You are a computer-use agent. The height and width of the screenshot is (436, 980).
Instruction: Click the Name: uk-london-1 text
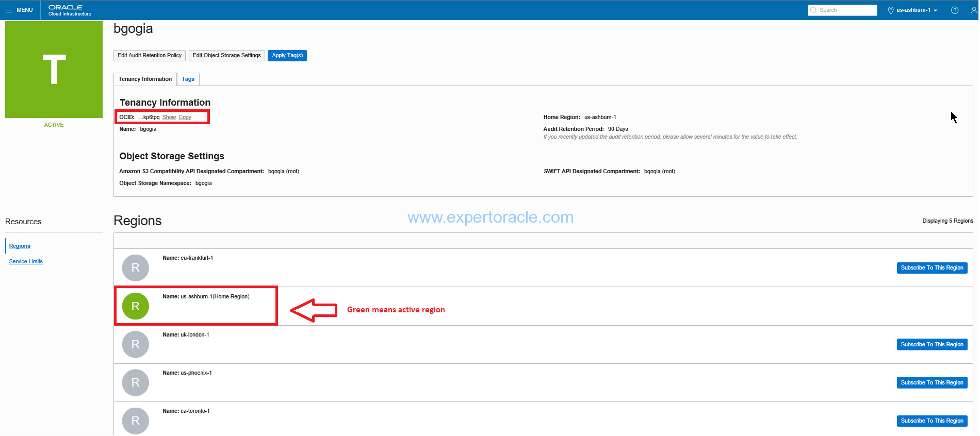[186, 334]
